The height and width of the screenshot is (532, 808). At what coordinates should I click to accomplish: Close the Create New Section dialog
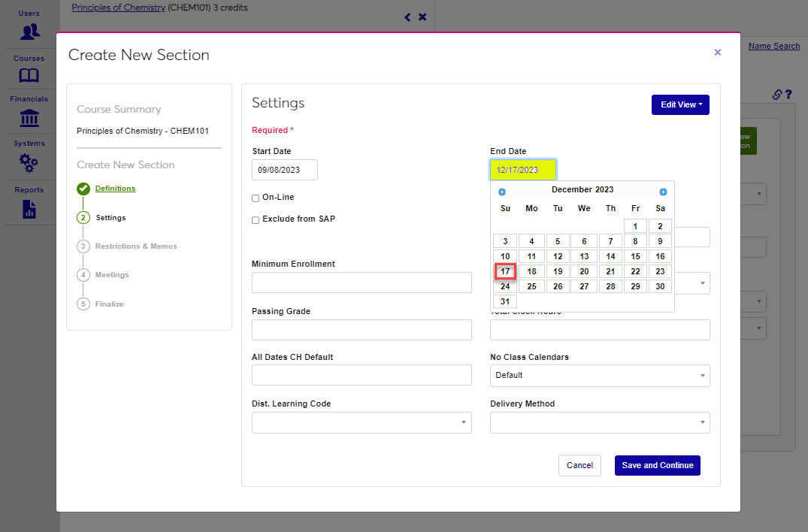click(717, 53)
